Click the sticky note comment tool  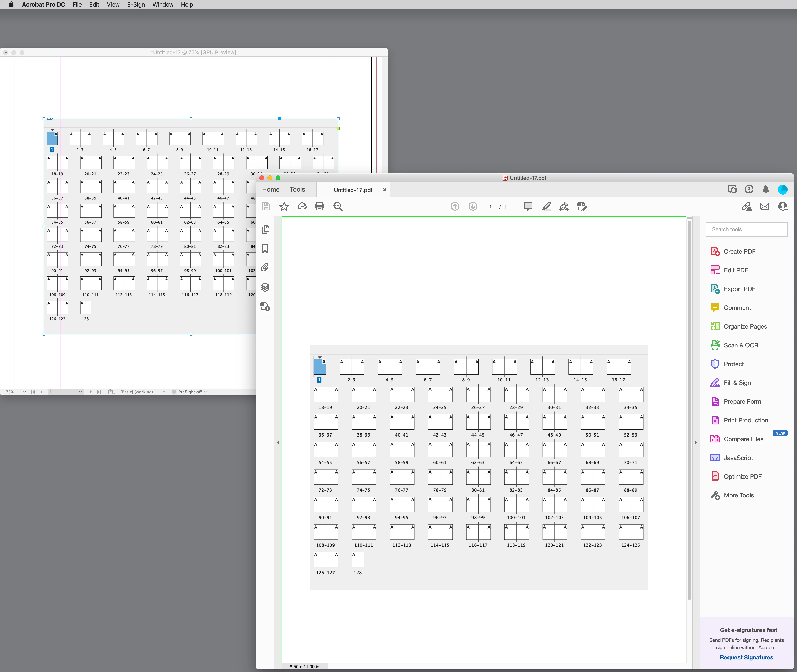[528, 207]
